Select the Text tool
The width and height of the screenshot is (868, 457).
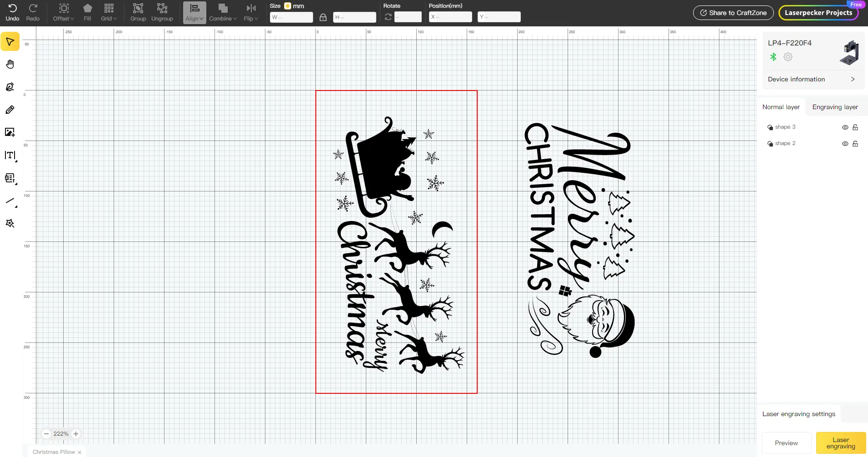click(x=10, y=155)
